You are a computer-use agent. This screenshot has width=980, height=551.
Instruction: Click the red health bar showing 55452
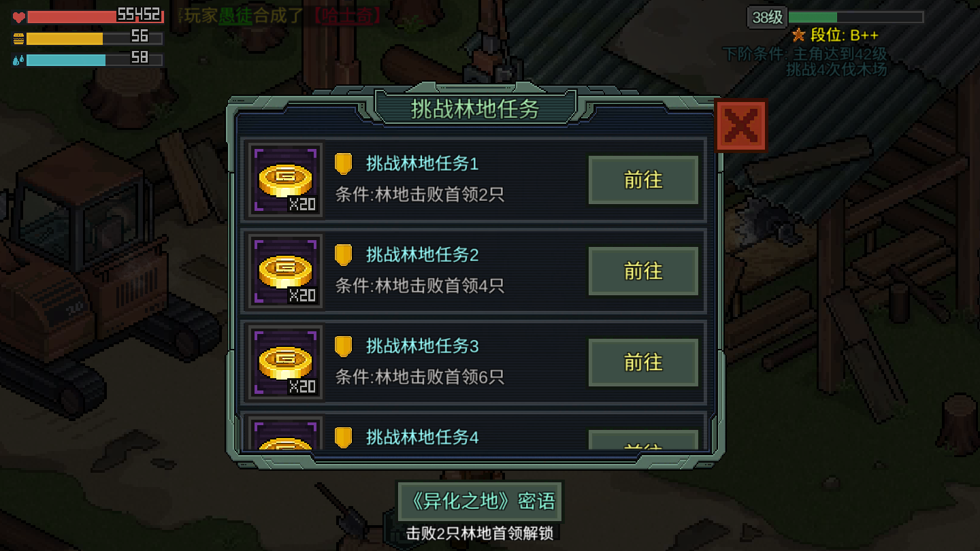pos(95,16)
